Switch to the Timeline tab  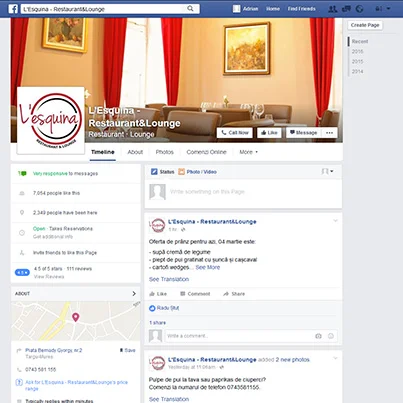point(103,152)
